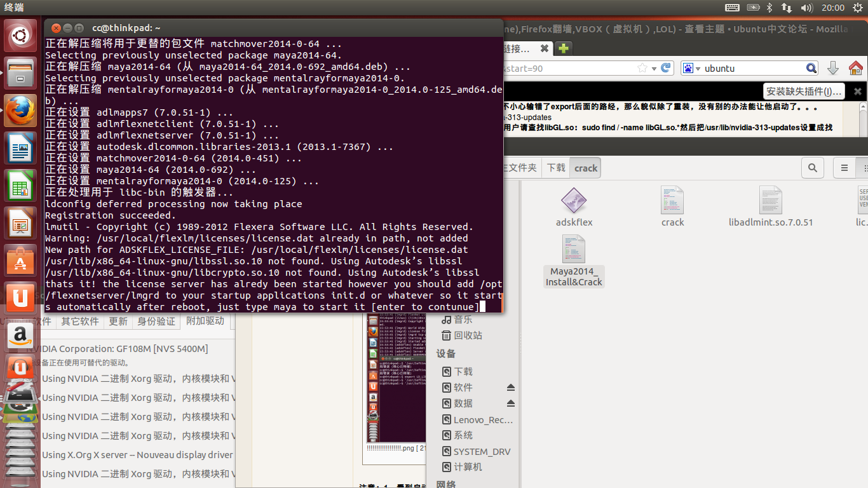868x488 pixels.
Task: Switch Files to list view
Action: pos(844,168)
